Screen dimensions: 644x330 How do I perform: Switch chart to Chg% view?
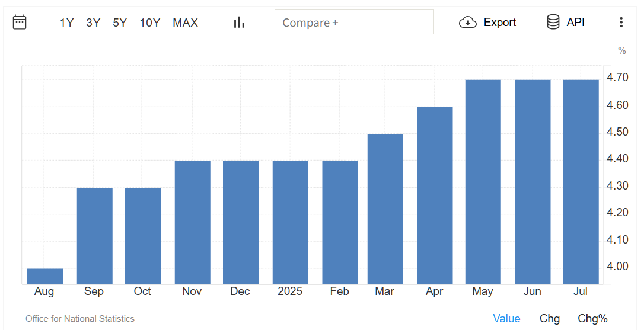[x=592, y=319]
